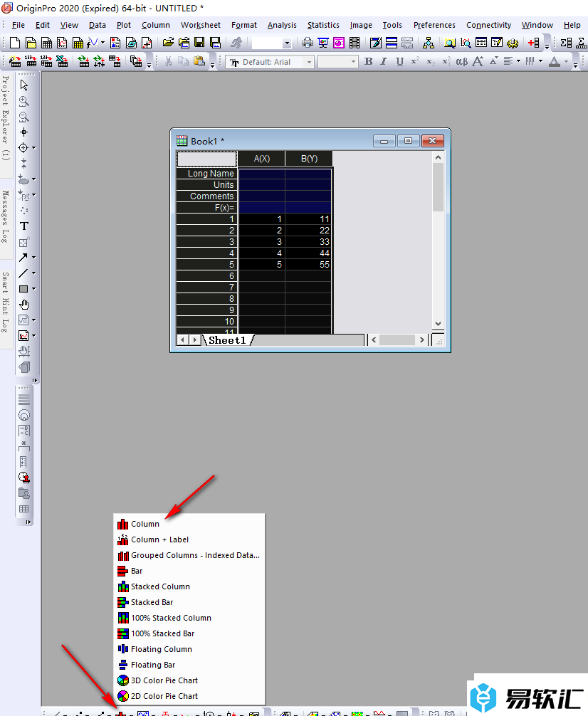Choose Stacked Column plot type
This screenshot has width=588, height=716.
point(189,586)
